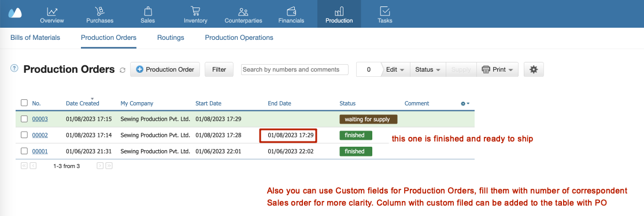Open the Production section icon
This screenshot has width=644, height=216.
click(x=339, y=11)
